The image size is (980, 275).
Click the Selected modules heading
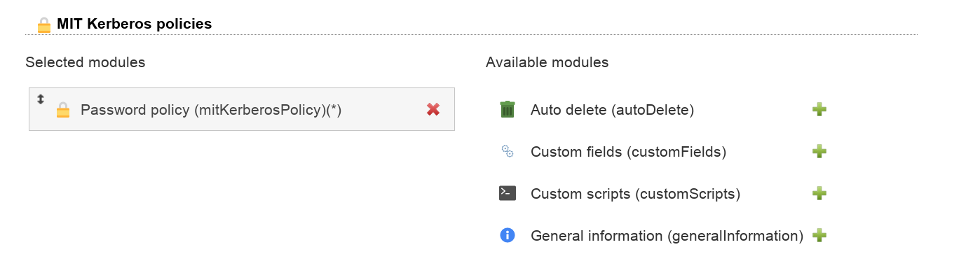[86, 62]
